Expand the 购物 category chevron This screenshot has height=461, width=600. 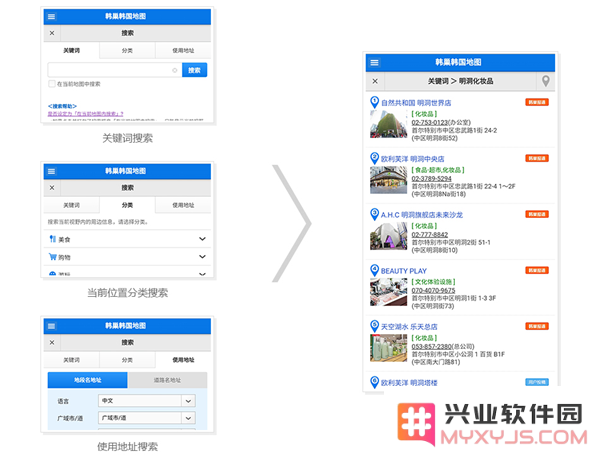202,257
